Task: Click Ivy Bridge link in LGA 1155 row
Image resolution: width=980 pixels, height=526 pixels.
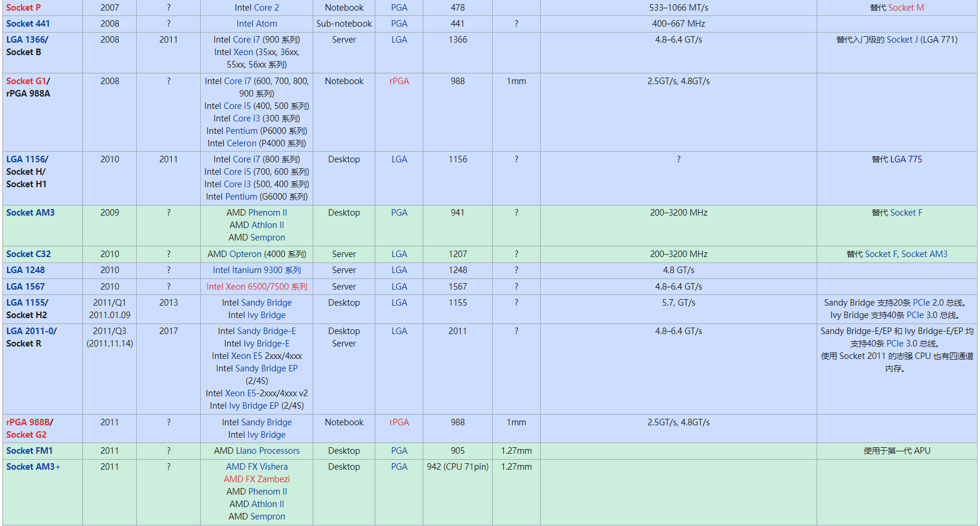Action: [x=266, y=315]
